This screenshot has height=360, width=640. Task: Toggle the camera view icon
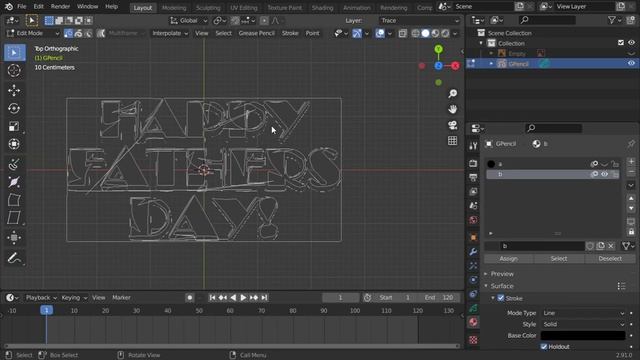click(452, 125)
